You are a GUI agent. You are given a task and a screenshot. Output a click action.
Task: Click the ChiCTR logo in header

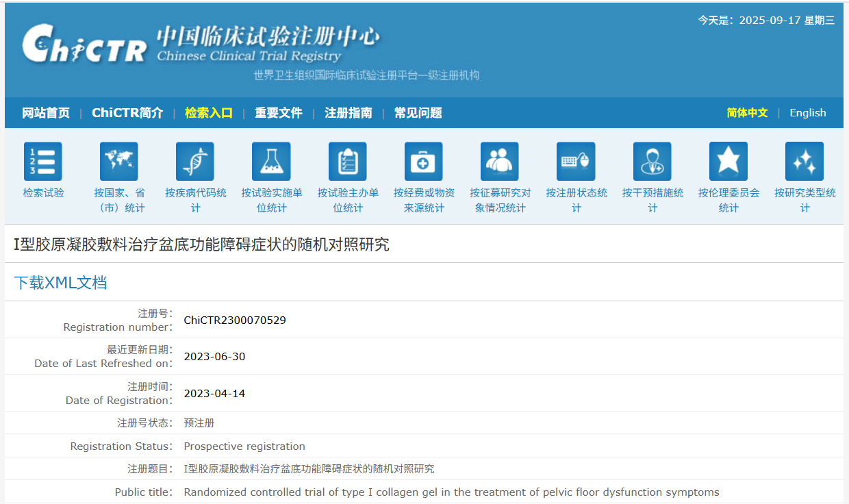[x=84, y=45]
